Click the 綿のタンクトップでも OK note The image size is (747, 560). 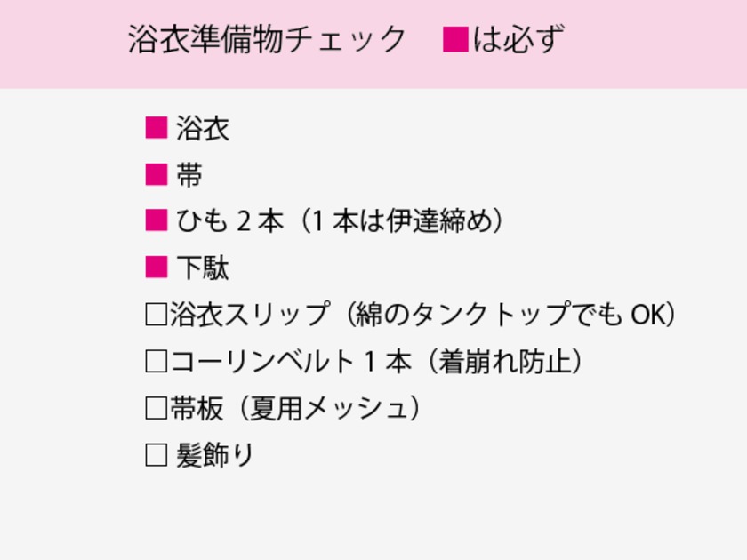tap(511, 315)
